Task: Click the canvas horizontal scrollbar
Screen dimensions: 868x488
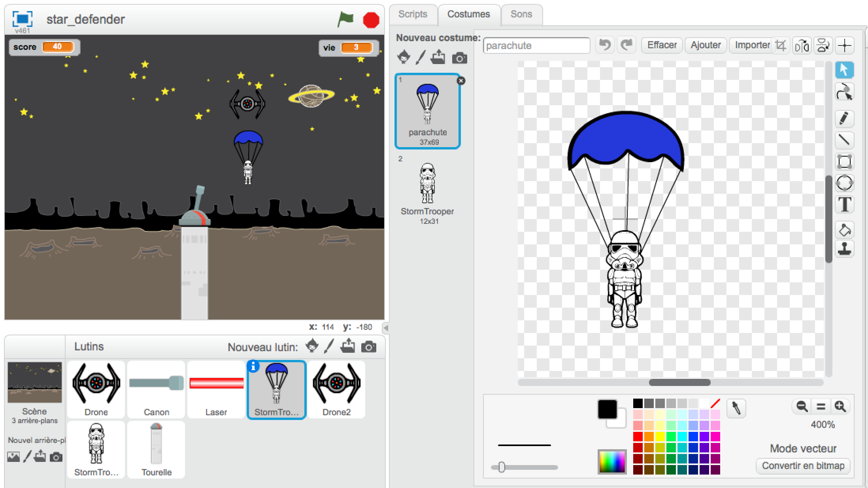Action: pyautogui.click(x=679, y=382)
